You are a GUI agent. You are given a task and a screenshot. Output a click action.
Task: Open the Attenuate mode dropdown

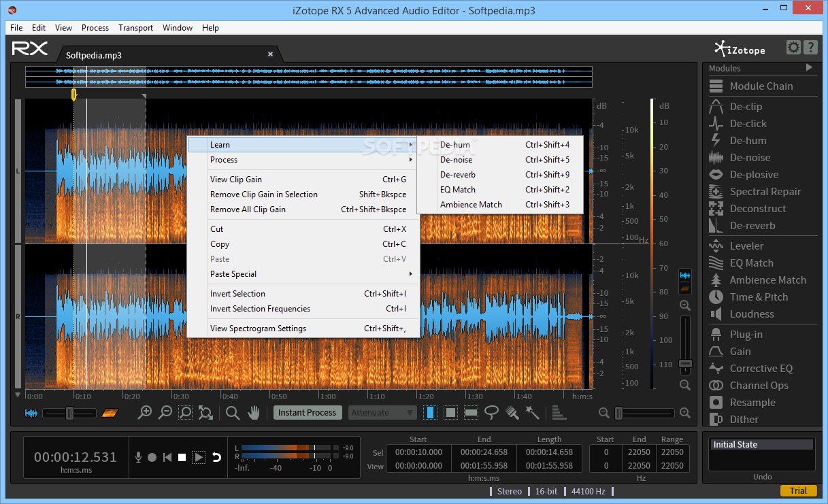coord(383,412)
